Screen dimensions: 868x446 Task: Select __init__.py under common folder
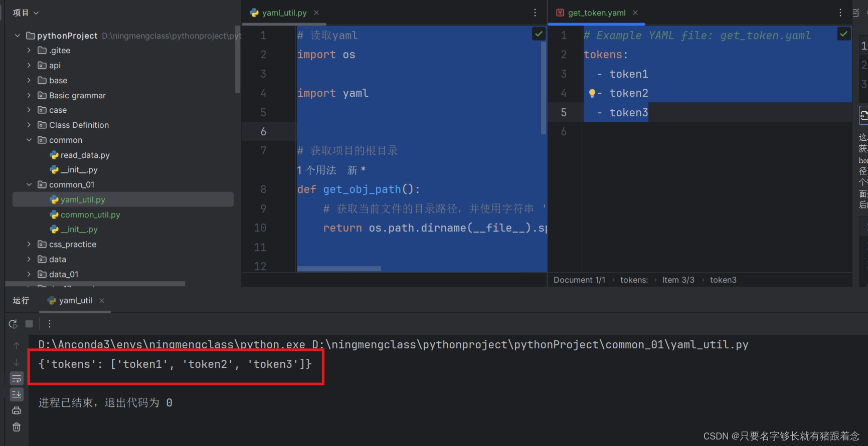[74, 170]
